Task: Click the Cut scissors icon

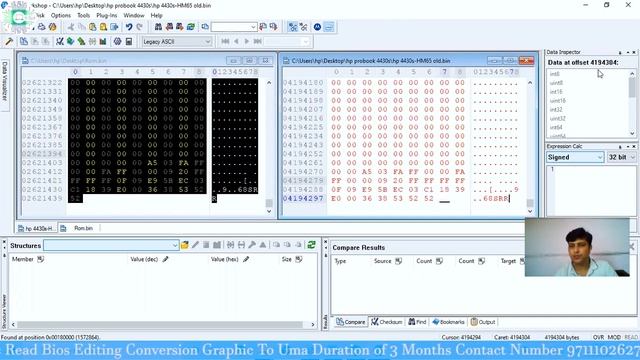Action: pos(71,27)
